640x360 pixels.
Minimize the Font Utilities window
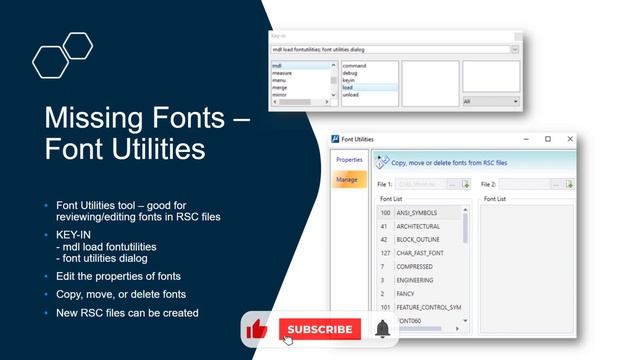pyautogui.click(x=526, y=139)
